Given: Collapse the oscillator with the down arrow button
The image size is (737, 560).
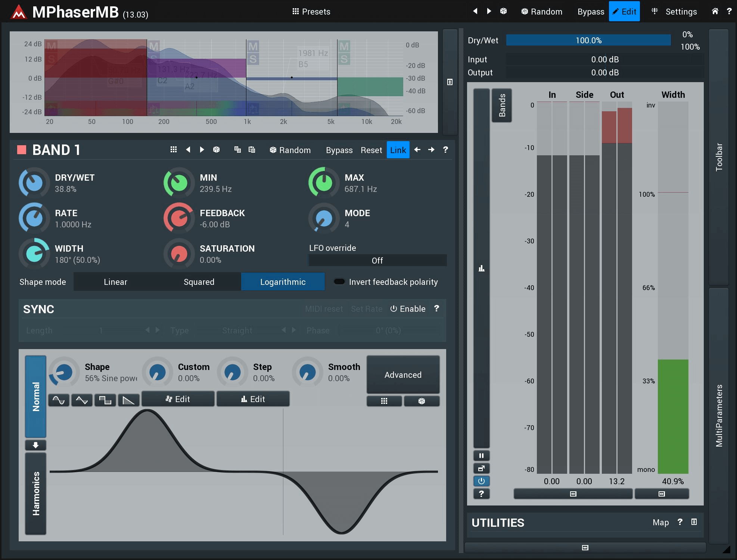Looking at the screenshot, I should point(35,445).
